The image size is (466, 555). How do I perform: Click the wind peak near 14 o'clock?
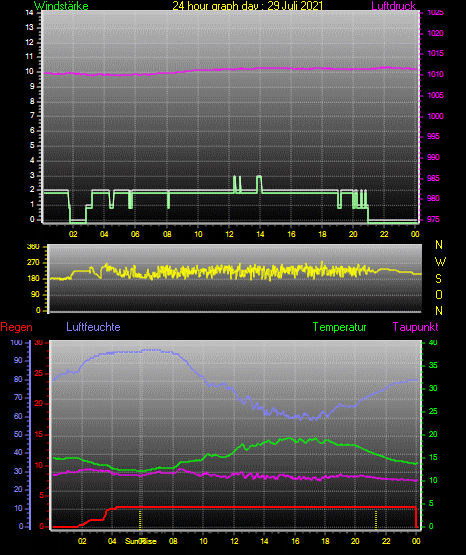pyautogui.click(x=259, y=177)
